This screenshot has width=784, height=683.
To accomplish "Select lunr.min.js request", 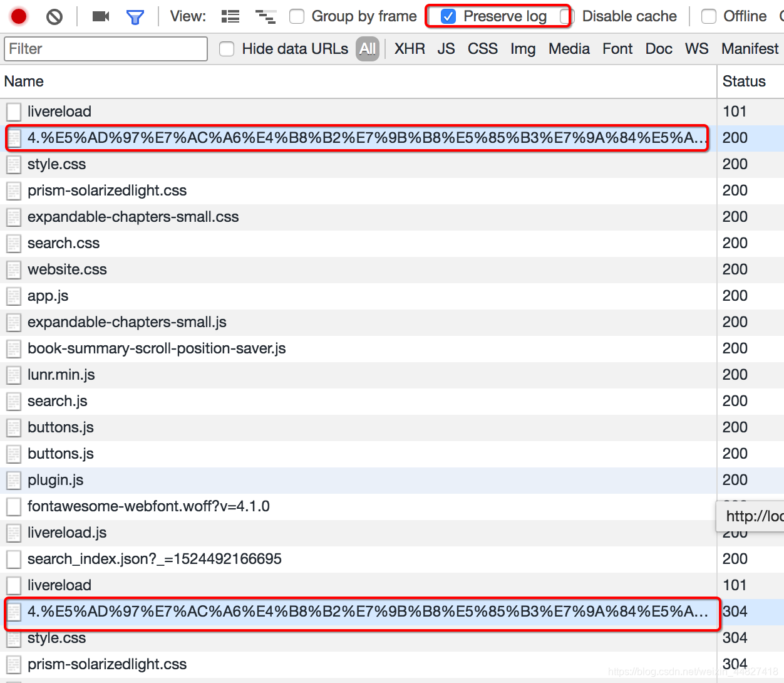I will [392, 375].
